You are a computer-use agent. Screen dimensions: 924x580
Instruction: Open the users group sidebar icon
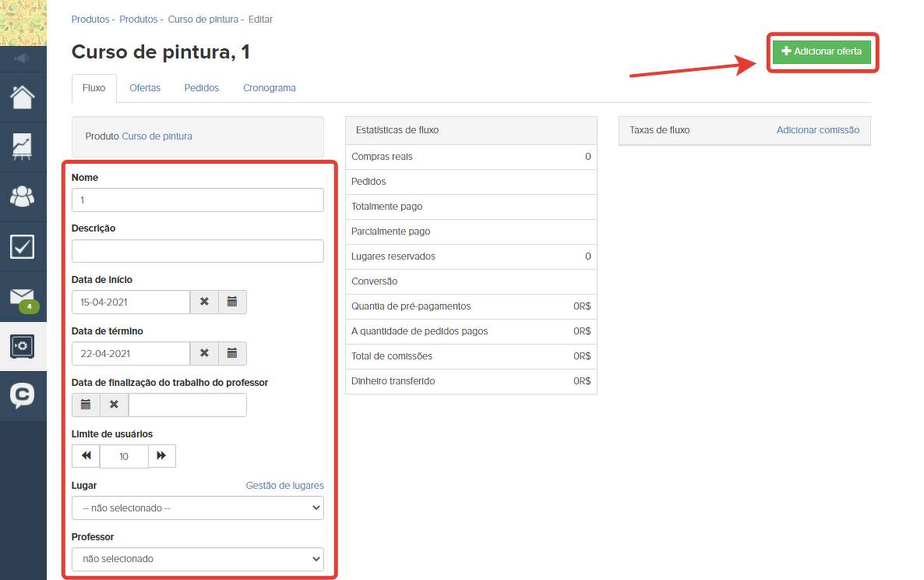coord(23,196)
